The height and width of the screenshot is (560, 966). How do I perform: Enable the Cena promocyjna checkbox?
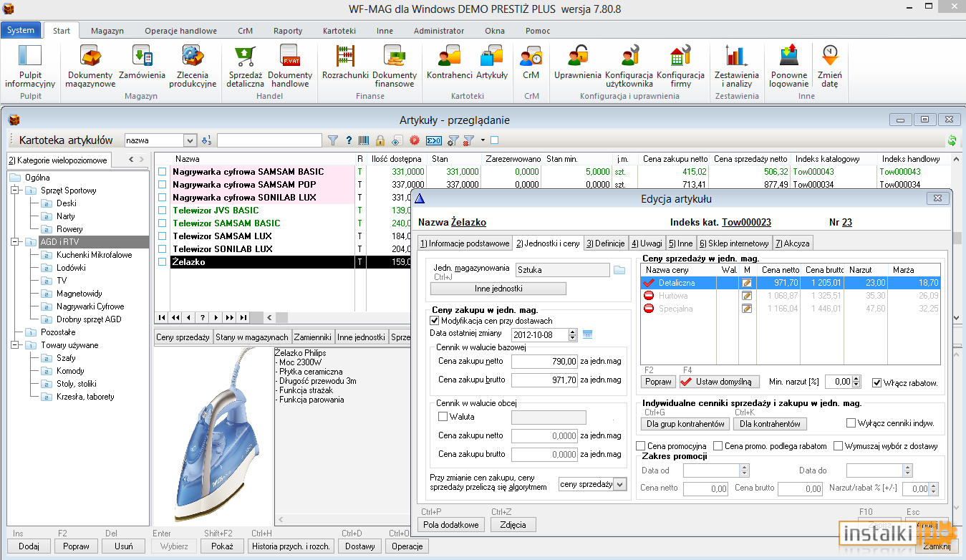click(x=641, y=446)
